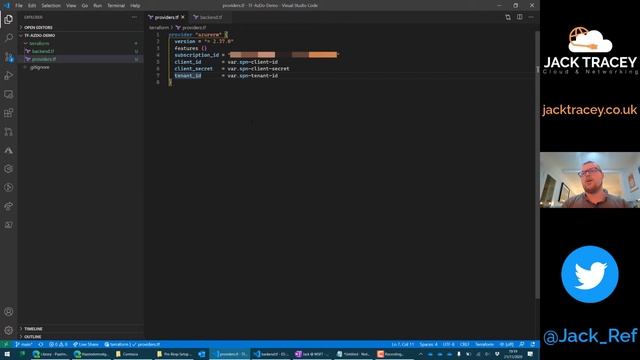Viewport: 640px width, 360px height.
Task: Open the pull requests view icon
Action: [x=9, y=131]
